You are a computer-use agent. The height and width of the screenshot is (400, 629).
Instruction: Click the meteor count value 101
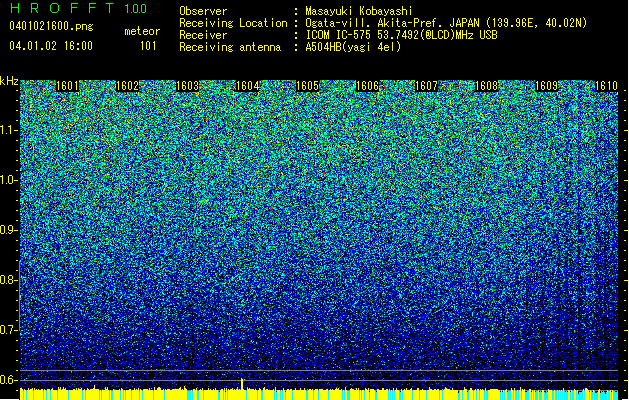pyautogui.click(x=148, y=46)
